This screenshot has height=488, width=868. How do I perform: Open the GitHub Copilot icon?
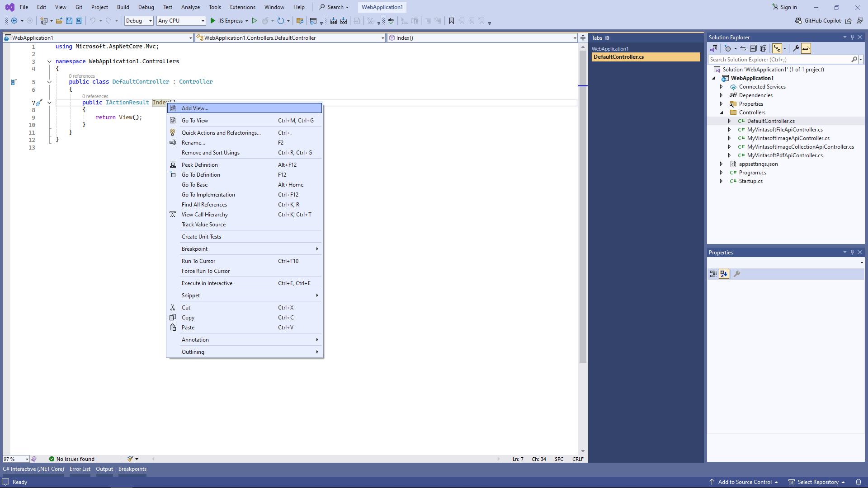point(799,21)
